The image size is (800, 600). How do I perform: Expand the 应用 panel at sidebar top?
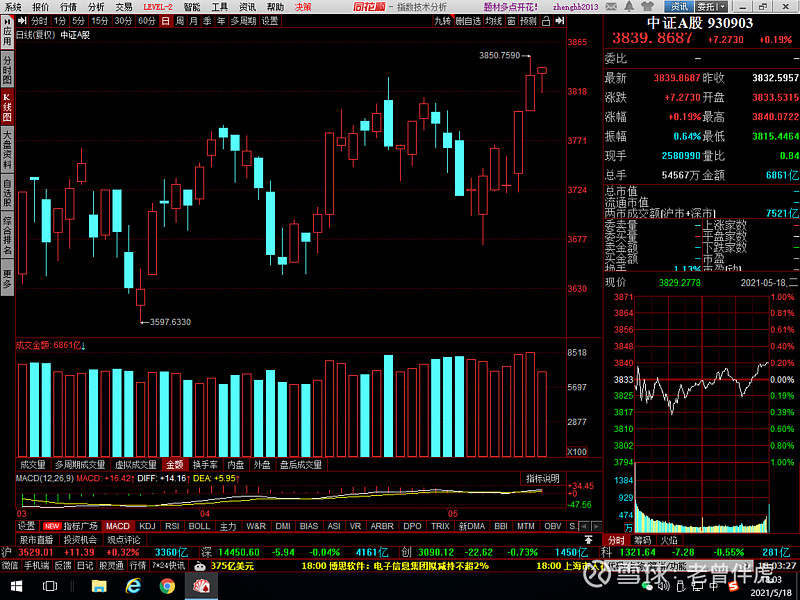click(x=7, y=32)
